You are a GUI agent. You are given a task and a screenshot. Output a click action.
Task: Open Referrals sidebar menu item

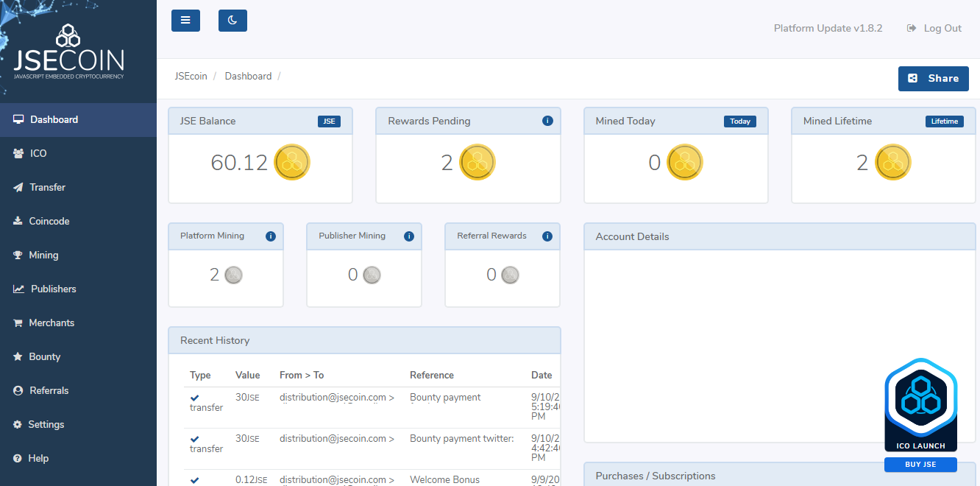click(78, 390)
